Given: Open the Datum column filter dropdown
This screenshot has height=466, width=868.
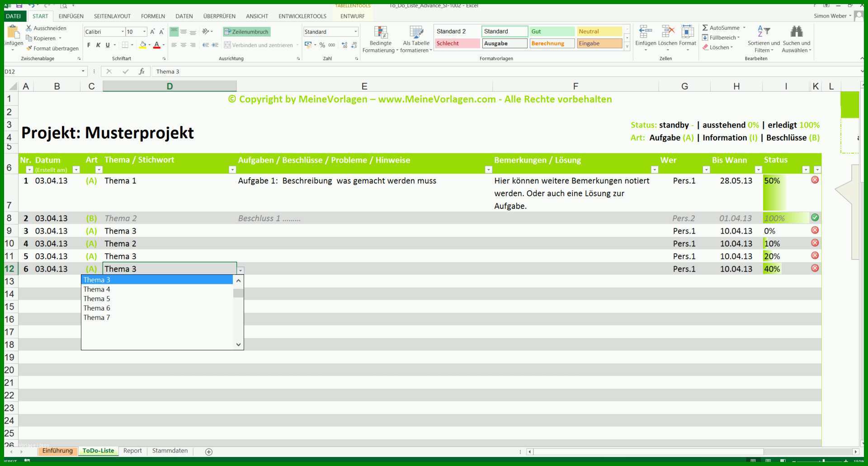Looking at the screenshot, I should coord(76,169).
